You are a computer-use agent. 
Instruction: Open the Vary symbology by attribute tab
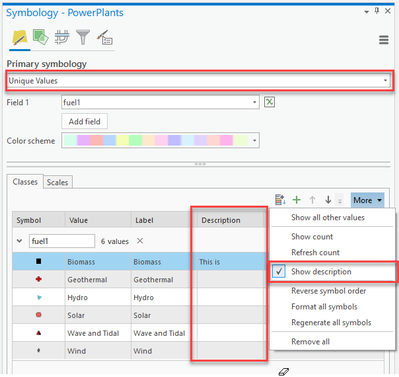(41, 37)
